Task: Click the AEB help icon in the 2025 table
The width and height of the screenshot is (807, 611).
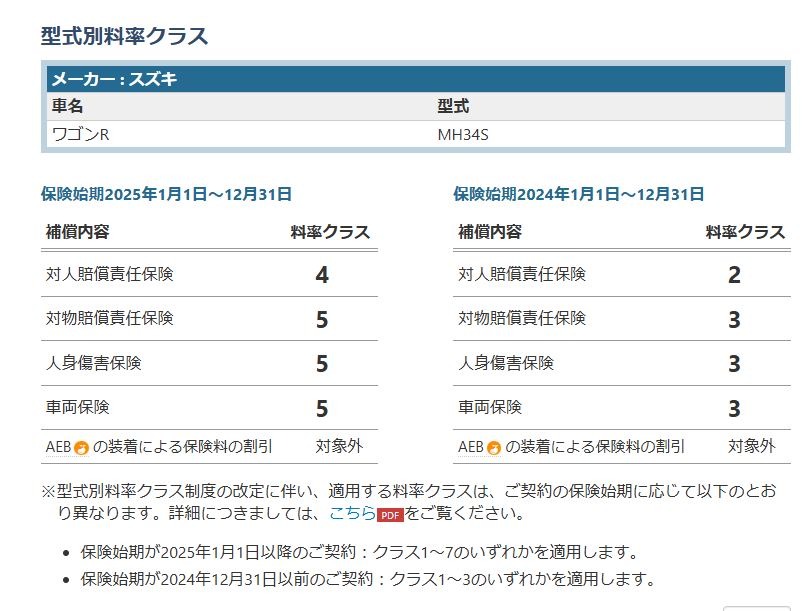Action: [x=81, y=448]
